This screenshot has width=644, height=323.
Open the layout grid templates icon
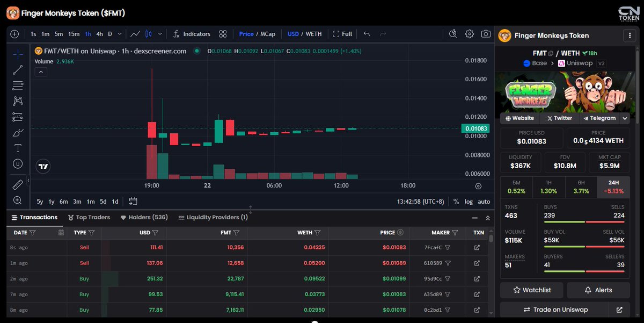tap(223, 34)
